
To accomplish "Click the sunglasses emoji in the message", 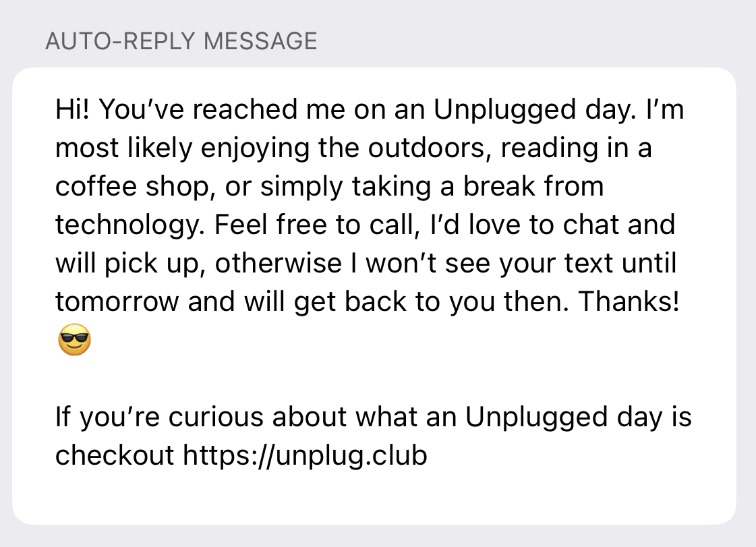I will pos(74,341).
